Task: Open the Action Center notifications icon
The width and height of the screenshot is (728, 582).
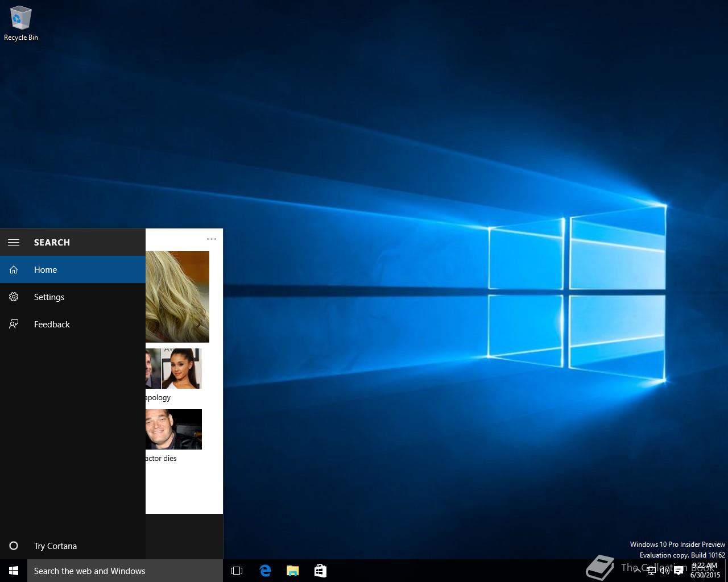Action: [x=679, y=571]
